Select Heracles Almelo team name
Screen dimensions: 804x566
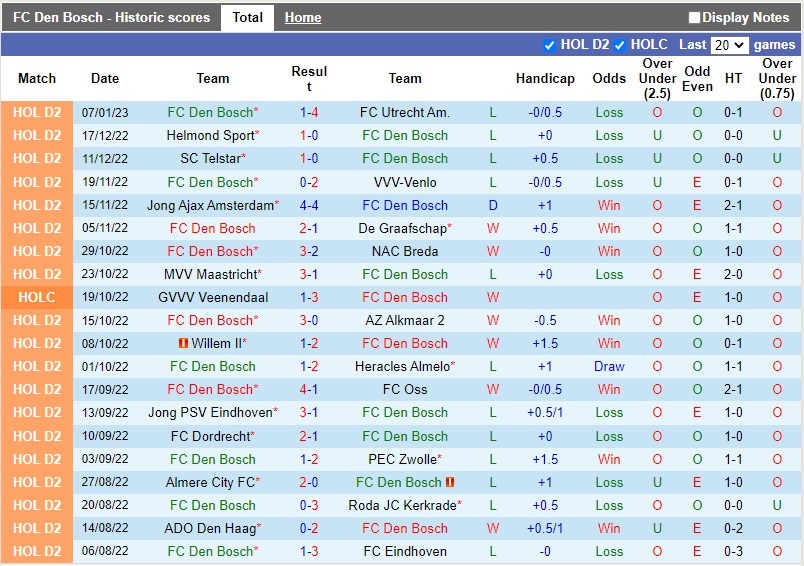(403, 366)
